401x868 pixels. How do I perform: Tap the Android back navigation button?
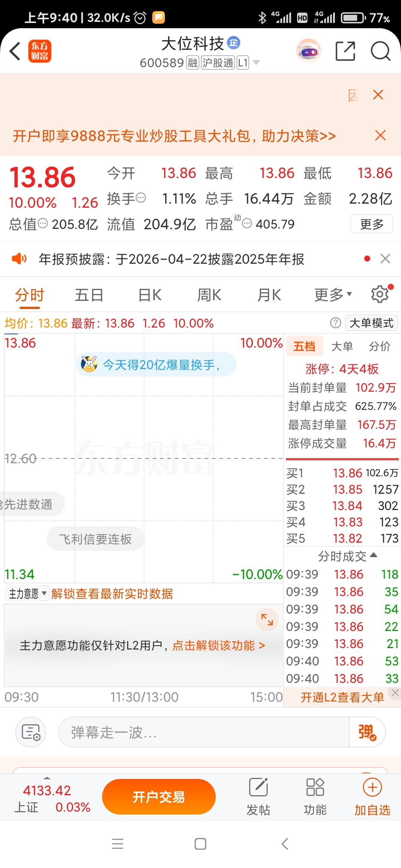(285, 844)
